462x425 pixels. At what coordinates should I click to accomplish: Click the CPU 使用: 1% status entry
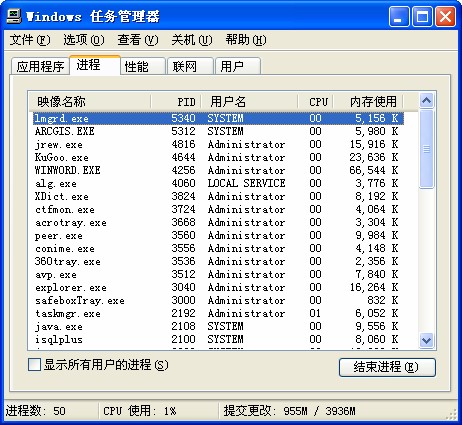click(x=140, y=411)
